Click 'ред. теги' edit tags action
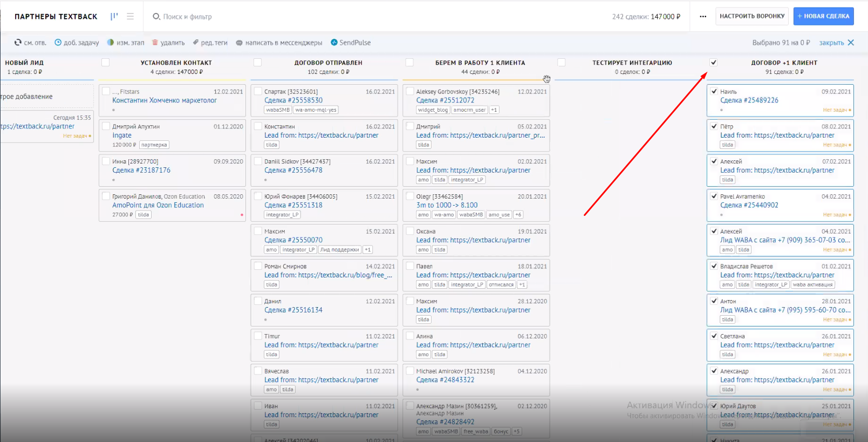 tap(210, 43)
